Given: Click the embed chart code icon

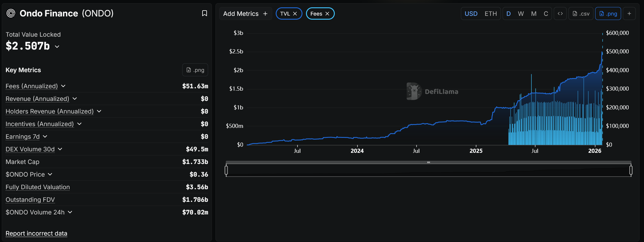Looking at the screenshot, I should [x=560, y=13].
